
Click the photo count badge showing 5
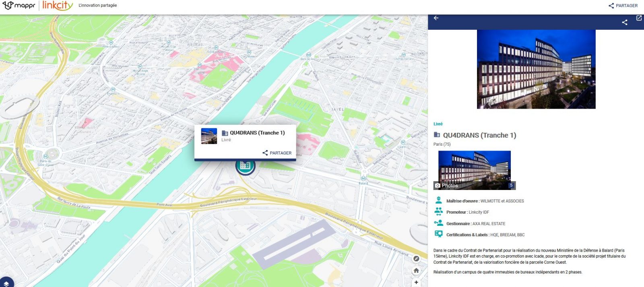pyautogui.click(x=511, y=185)
